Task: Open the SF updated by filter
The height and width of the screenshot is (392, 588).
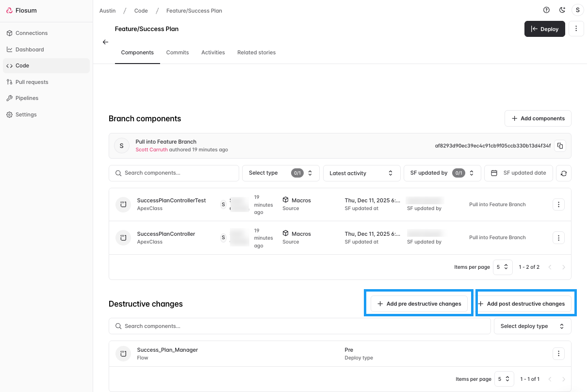Action: [x=442, y=173]
